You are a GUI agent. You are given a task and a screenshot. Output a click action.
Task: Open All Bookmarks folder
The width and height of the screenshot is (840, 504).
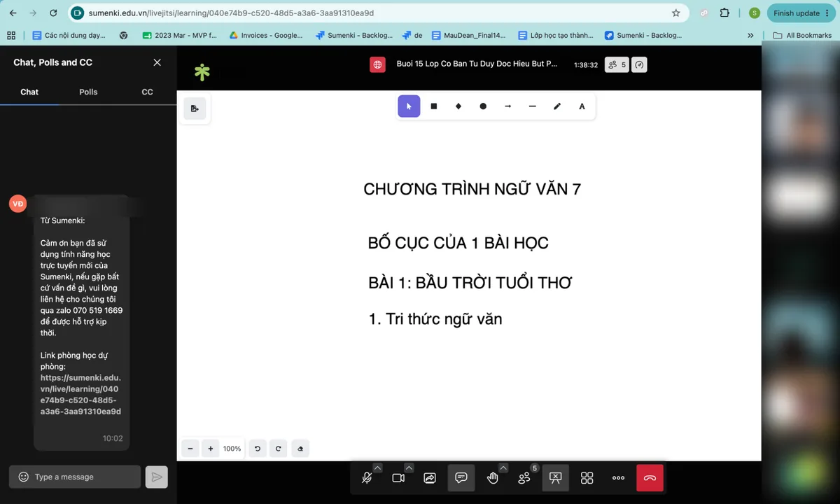tap(802, 35)
